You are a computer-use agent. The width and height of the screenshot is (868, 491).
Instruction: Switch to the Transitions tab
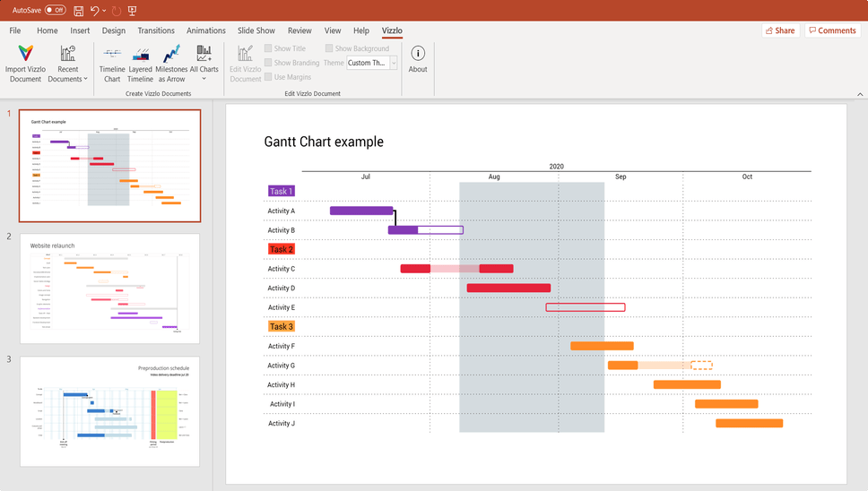[x=155, y=30]
